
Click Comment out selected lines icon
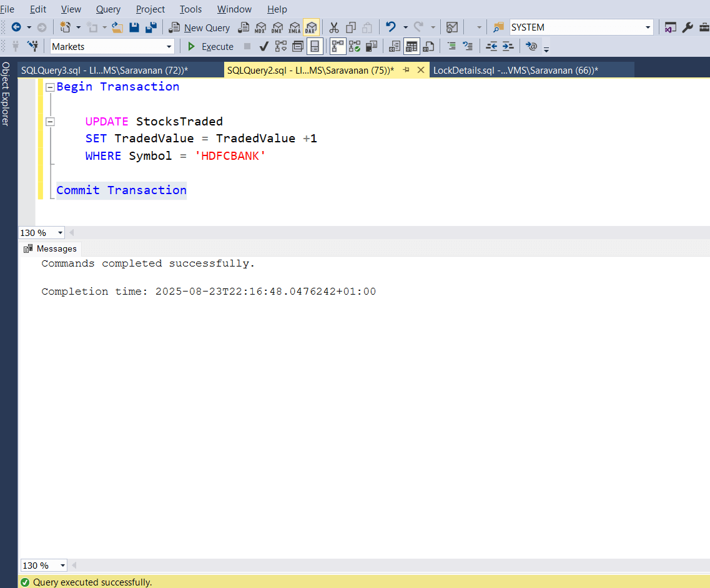tap(451, 46)
